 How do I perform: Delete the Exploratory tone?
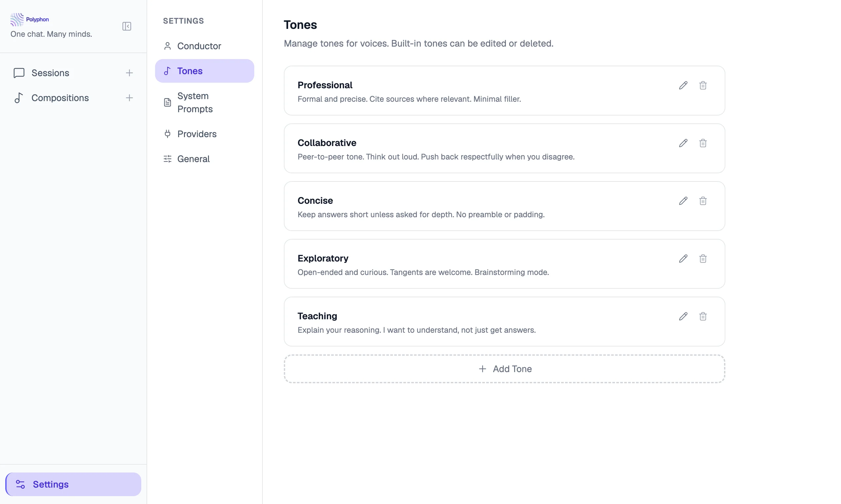703,259
